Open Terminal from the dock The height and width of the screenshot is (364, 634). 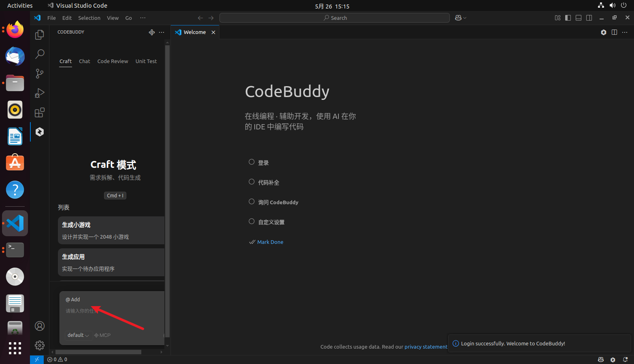(x=15, y=250)
